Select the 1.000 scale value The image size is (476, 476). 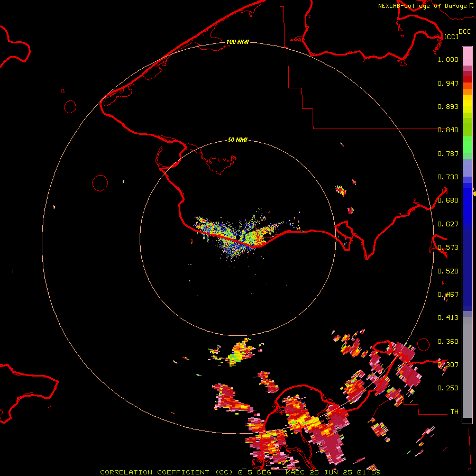[x=448, y=59]
